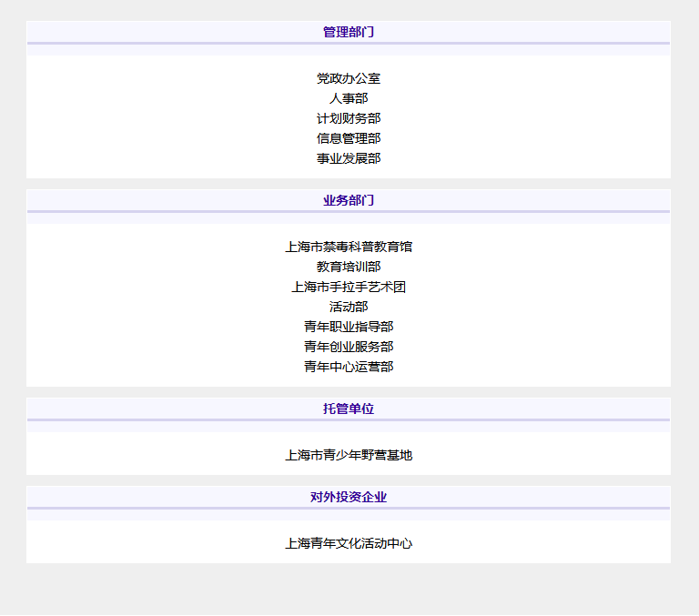
Task: Open 上海市手拉手艺术团 link
Action: click(x=349, y=287)
